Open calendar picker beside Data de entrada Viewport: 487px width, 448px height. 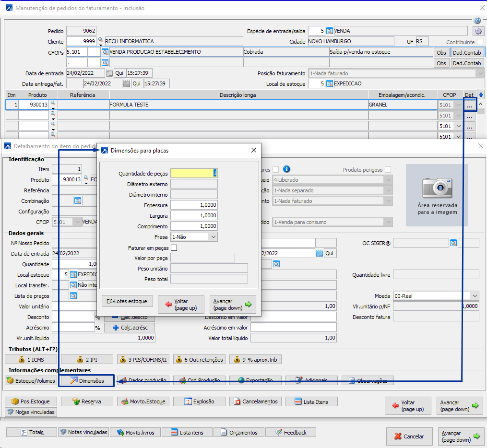109,73
